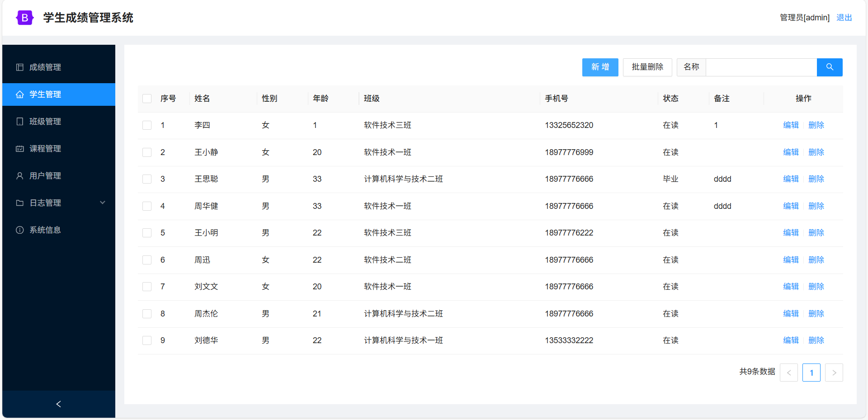
Task: Edit the 刘德华 record
Action: (791, 340)
